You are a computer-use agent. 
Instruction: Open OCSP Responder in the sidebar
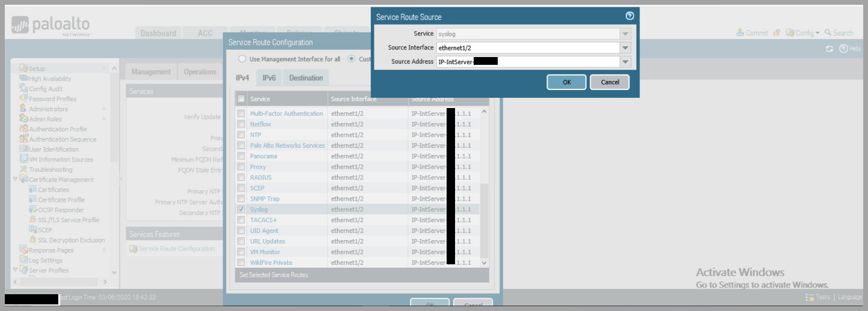[61, 210]
